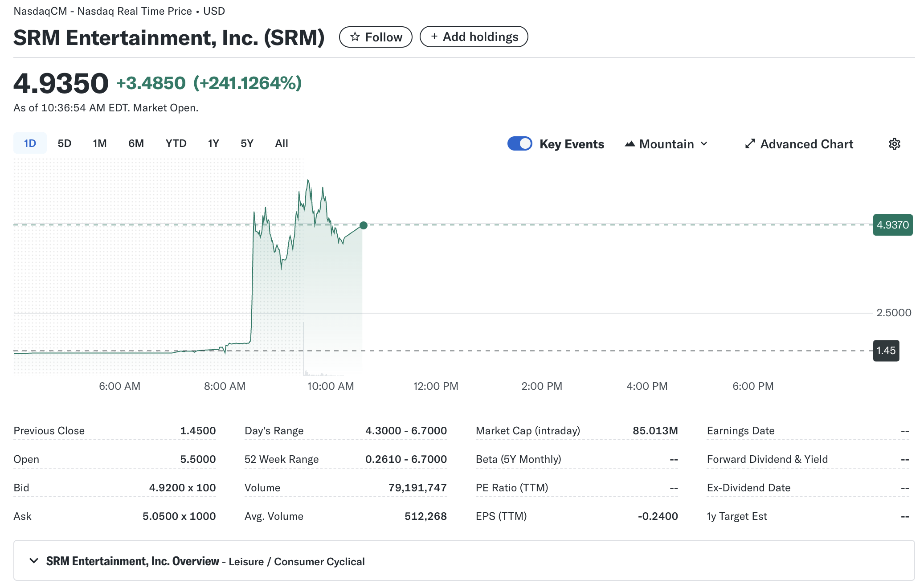Screen dimensions: 924x588
Task: Open chart settings gear icon
Action: tap(894, 144)
